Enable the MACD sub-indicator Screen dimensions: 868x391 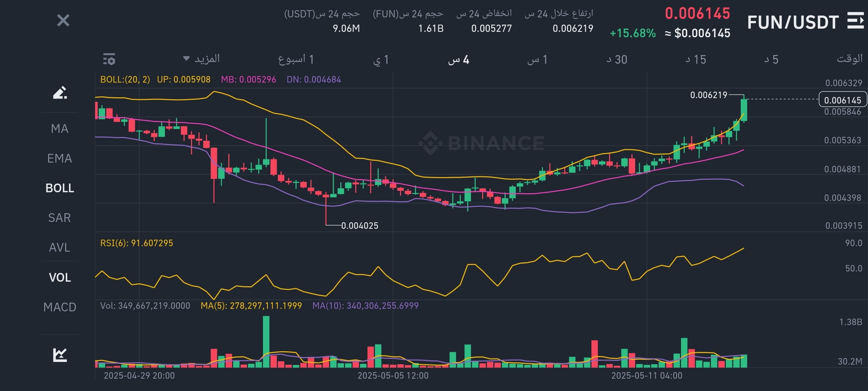click(60, 307)
